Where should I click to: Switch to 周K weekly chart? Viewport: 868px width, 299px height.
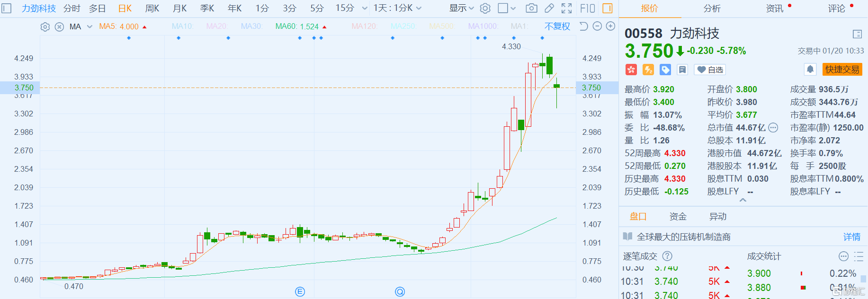pos(152,8)
